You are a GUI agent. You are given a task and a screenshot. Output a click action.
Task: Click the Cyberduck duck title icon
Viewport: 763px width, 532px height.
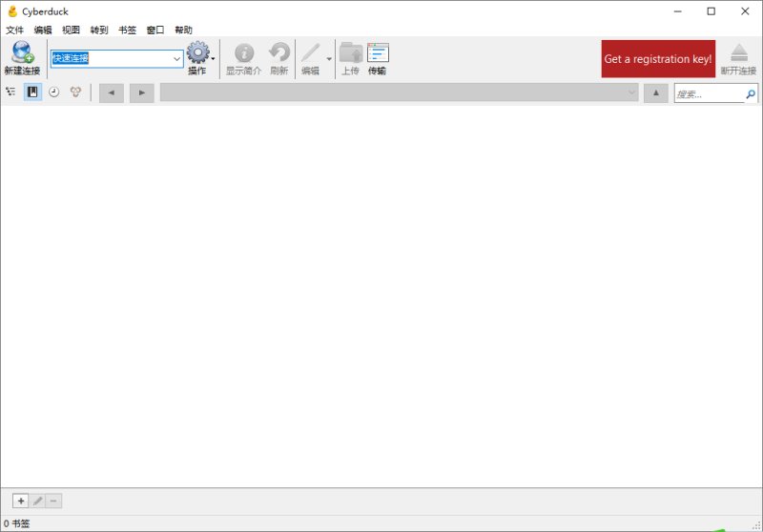coord(12,11)
